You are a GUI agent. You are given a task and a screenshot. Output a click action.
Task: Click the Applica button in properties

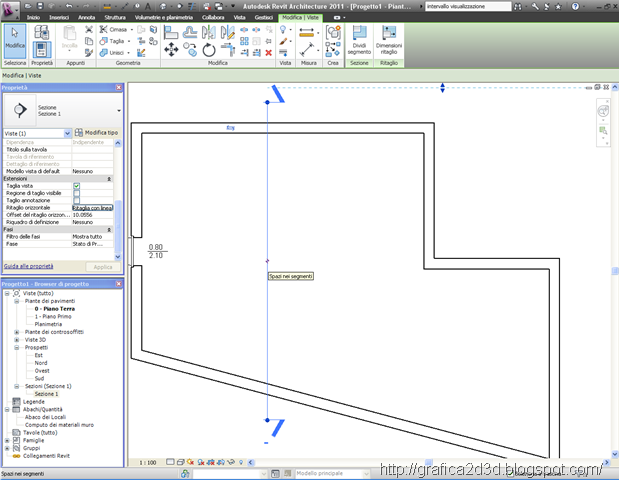point(103,267)
